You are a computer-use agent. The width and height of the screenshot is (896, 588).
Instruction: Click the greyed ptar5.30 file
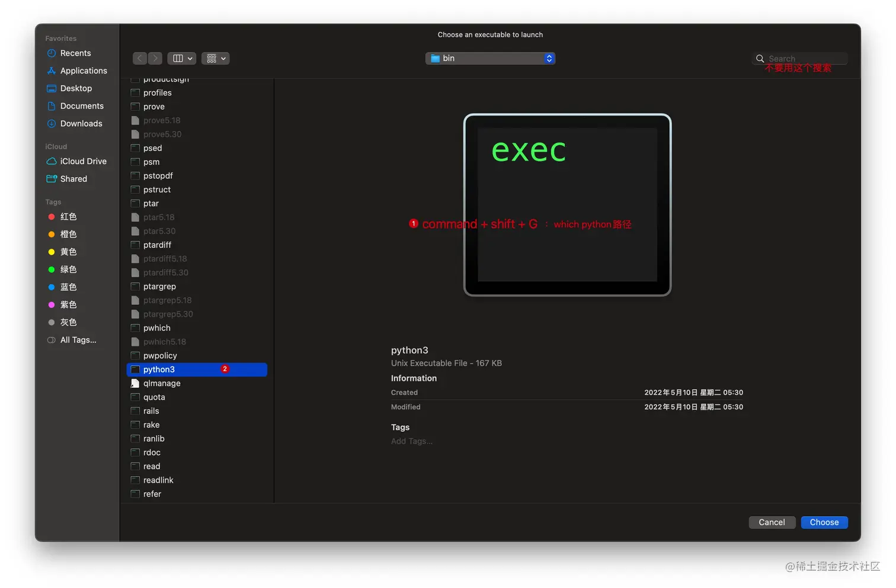197,231
